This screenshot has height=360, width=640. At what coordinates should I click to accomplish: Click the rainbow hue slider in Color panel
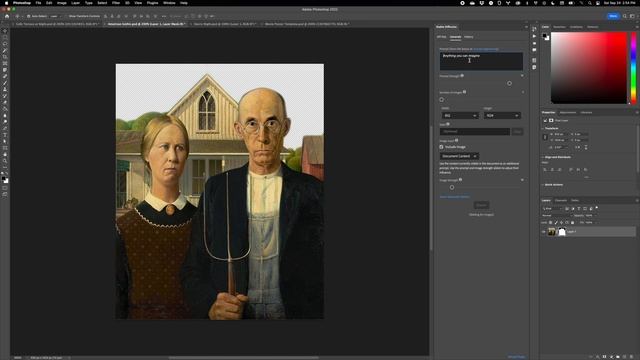[633, 68]
